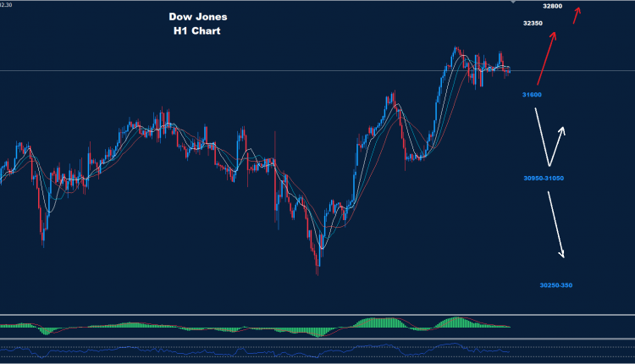Select the 32800 price target label
Image resolution: width=635 pixels, height=364 pixels.
pyautogui.click(x=552, y=6)
